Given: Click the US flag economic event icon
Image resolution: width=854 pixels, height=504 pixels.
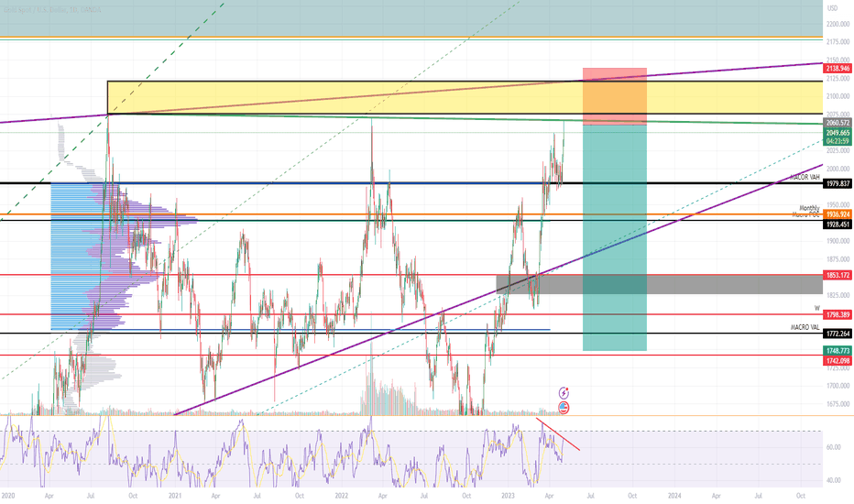Looking at the screenshot, I should click(x=564, y=407).
